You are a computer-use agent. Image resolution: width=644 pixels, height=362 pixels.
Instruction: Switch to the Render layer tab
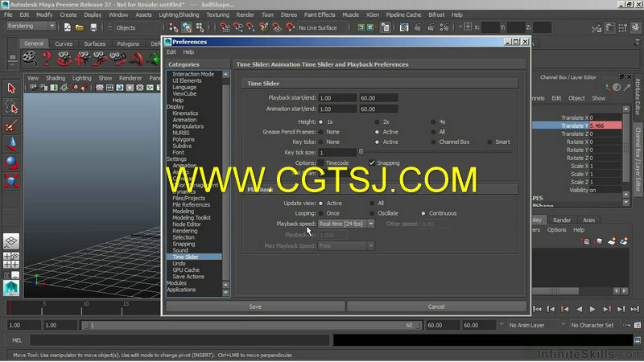(561, 220)
